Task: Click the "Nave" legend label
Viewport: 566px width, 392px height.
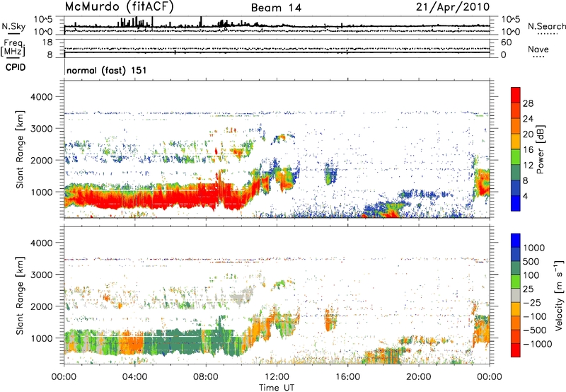Action: (538, 49)
